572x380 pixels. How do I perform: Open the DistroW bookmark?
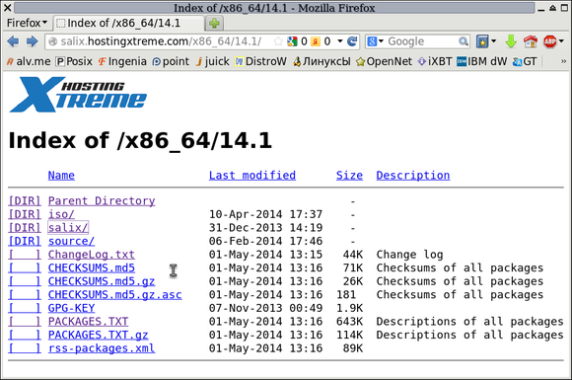click(x=260, y=61)
